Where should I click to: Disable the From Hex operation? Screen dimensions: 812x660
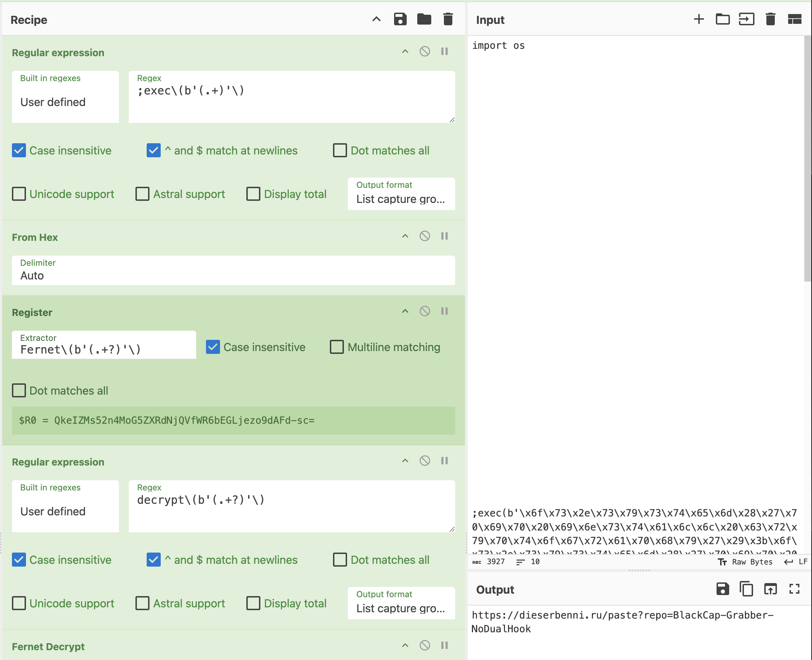[425, 236]
